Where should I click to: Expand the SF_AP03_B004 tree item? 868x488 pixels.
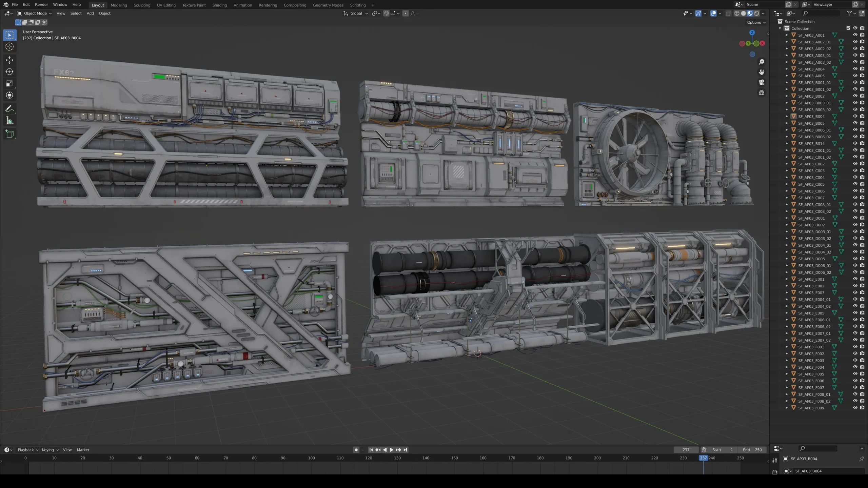[787, 116]
